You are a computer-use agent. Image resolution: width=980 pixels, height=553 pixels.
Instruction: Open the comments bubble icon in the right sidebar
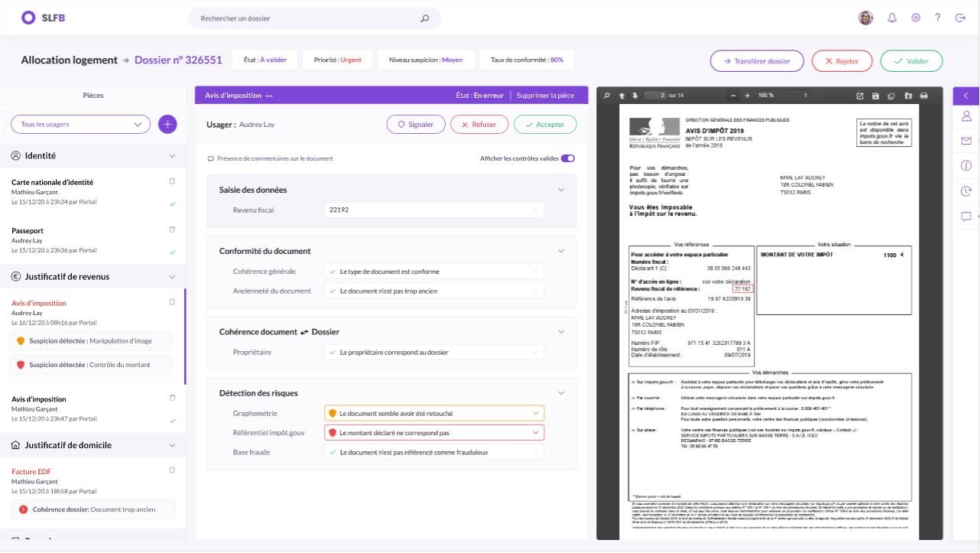pyautogui.click(x=966, y=216)
